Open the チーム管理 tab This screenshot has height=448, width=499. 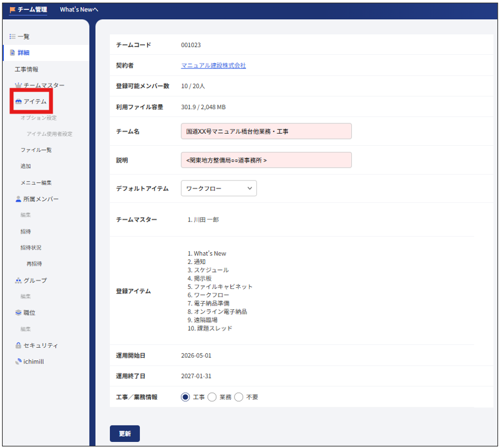(29, 9)
